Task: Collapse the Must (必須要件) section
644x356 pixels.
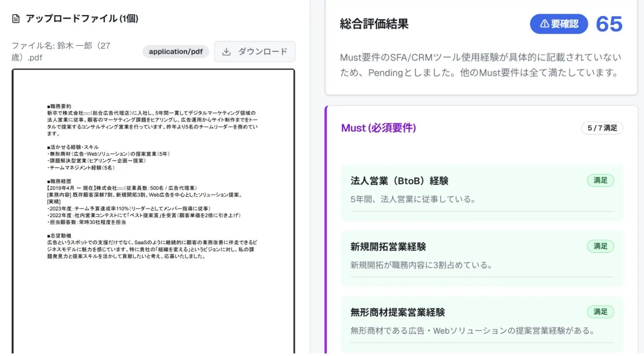Action: point(379,128)
